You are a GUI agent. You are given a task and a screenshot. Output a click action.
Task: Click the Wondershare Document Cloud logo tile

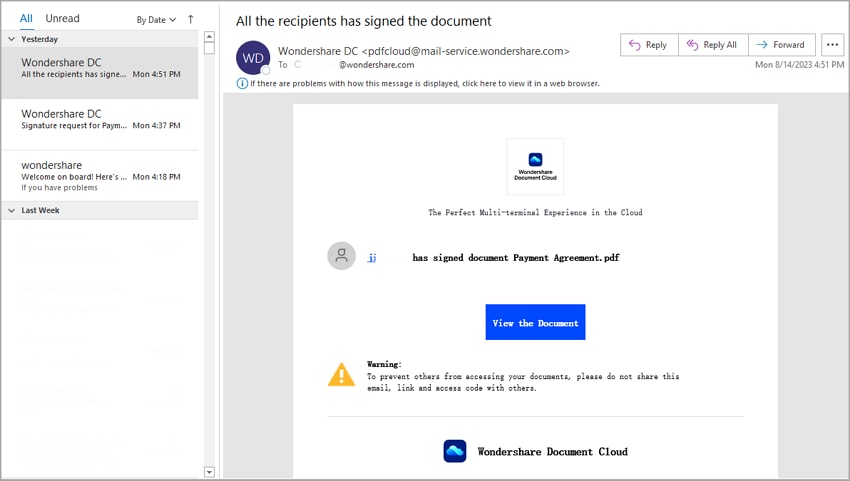point(535,166)
